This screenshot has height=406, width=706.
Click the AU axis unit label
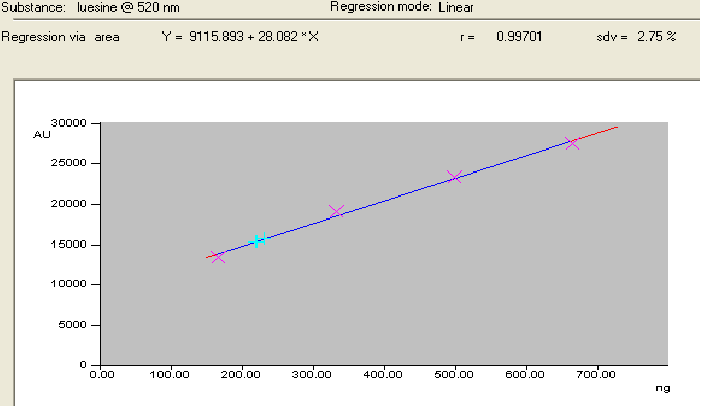(x=42, y=135)
